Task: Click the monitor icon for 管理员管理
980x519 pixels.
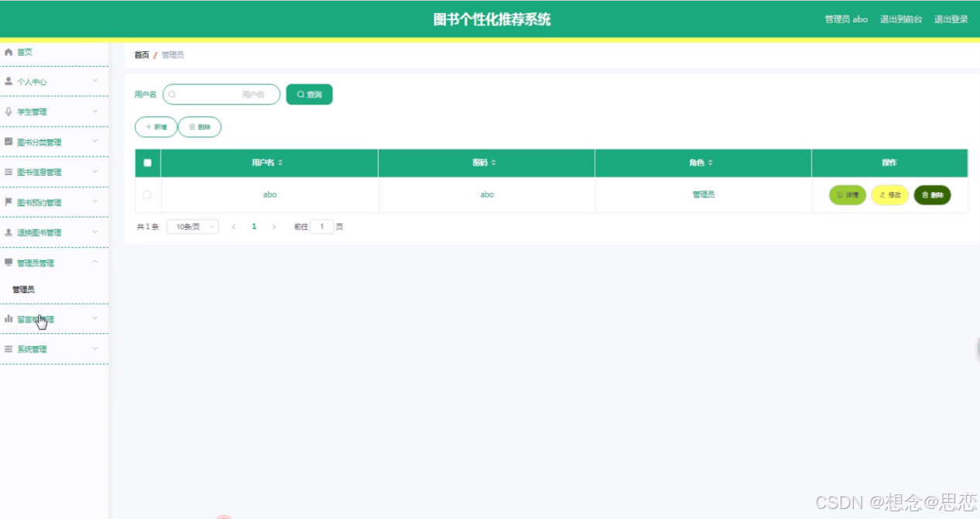Action: pyautogui.click(x=9, y=263)
